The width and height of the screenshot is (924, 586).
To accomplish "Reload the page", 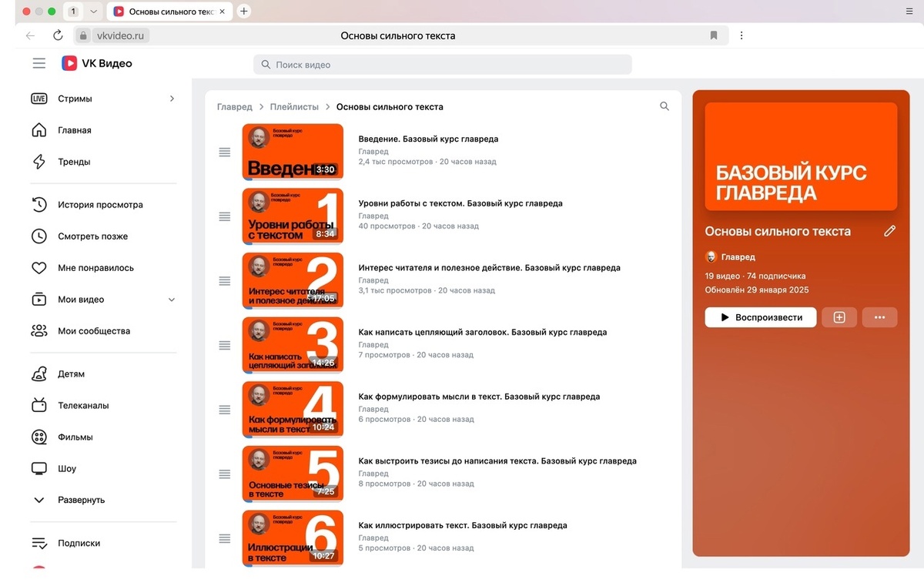I will [x=58, y=35].
